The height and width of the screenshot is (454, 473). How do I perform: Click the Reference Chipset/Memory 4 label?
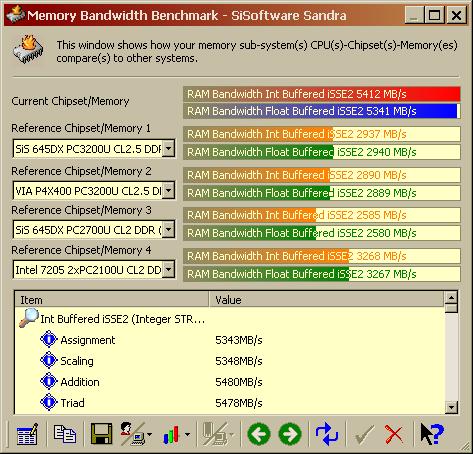point(81,250)
